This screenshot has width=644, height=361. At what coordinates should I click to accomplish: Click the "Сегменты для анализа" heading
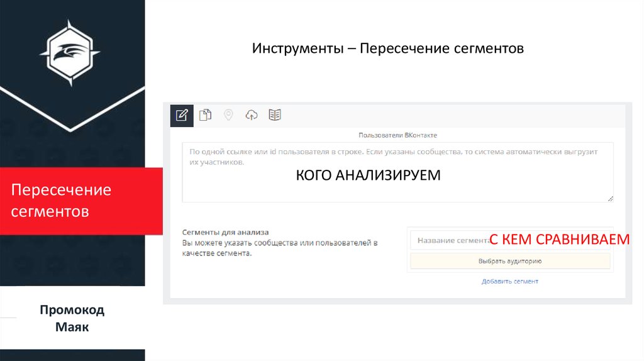pos(225,232)
